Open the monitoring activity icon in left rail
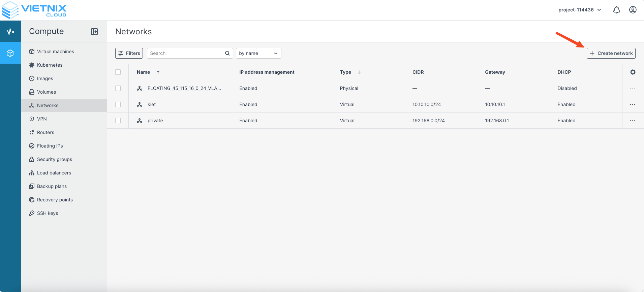Viewport: 644px width, 292px height. click(10, 32)
